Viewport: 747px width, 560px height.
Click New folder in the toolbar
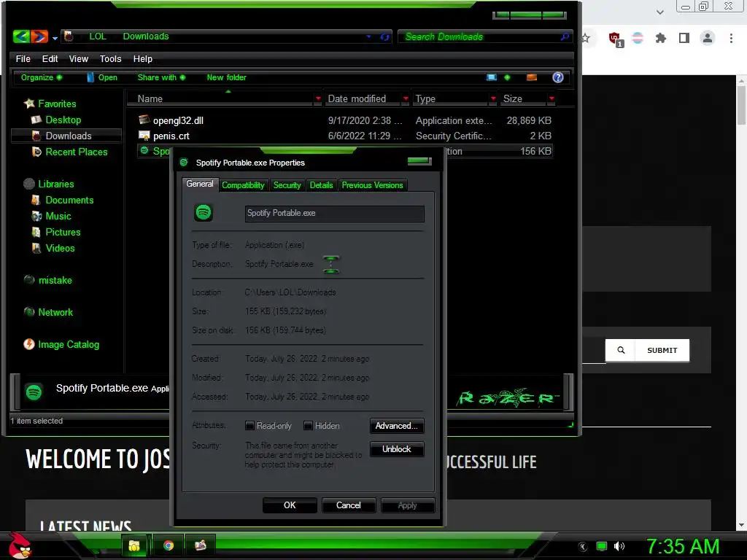click(226, 77)
